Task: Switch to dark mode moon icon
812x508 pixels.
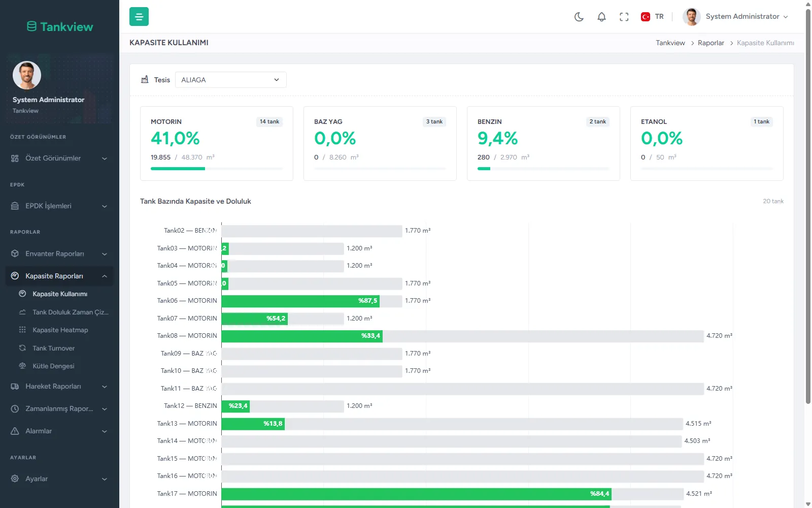Action: click(579, 17)
